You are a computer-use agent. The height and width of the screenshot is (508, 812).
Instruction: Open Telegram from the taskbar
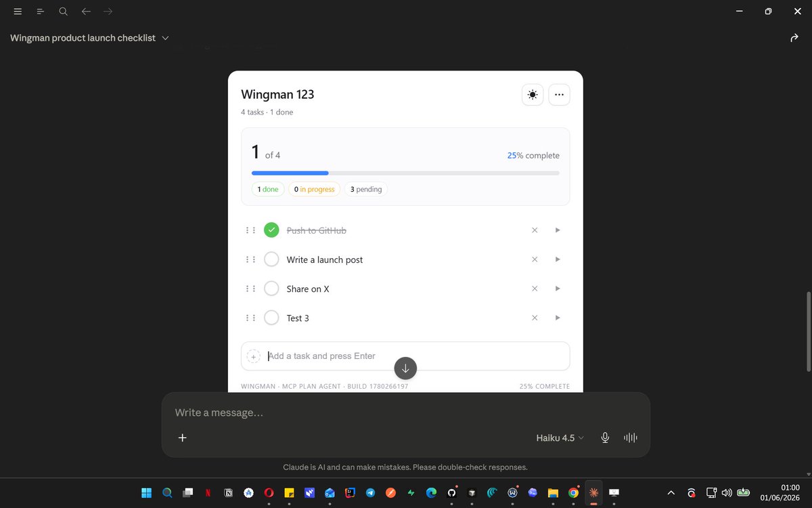(x=370, y=492)
